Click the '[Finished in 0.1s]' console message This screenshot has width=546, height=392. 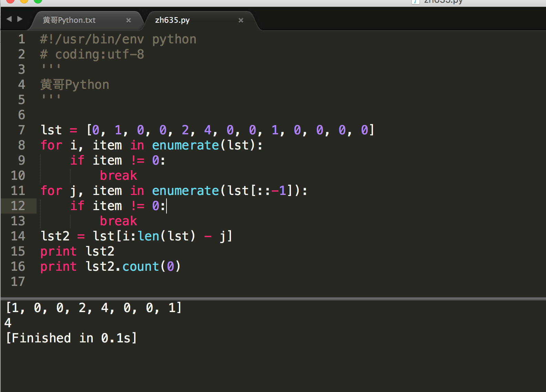point(71,338)
